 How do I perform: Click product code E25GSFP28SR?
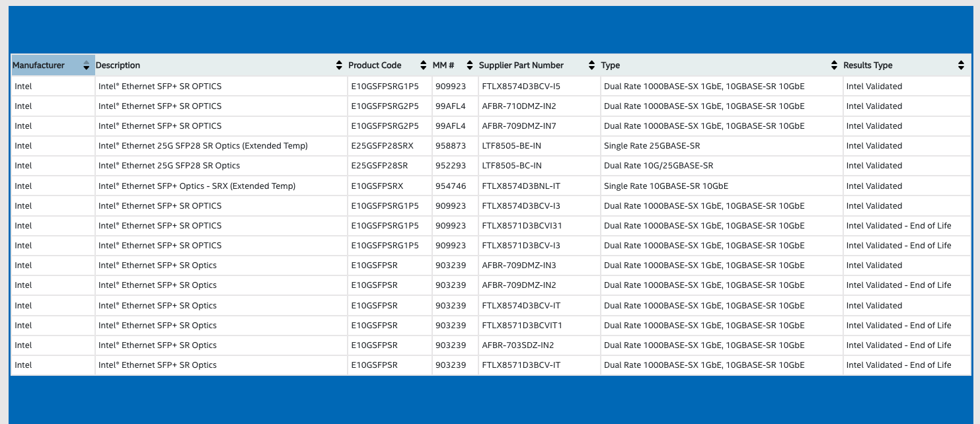(x=379, y=165)
